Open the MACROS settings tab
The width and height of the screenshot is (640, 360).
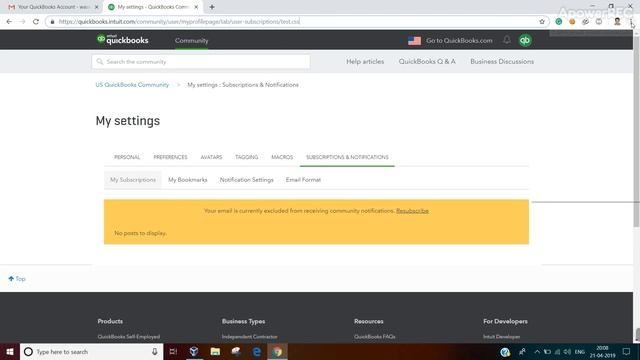[282, 157]
